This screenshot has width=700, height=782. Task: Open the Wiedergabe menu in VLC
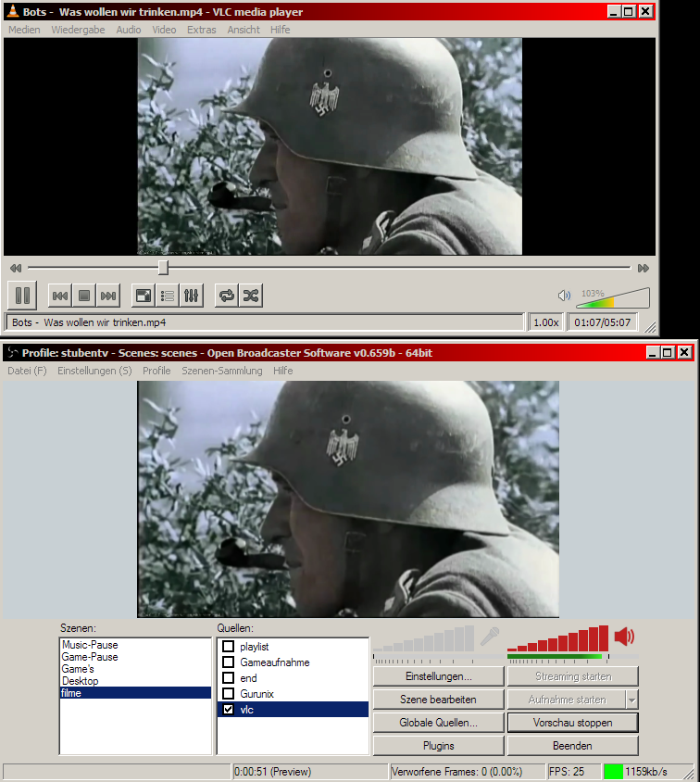(78, 30)
